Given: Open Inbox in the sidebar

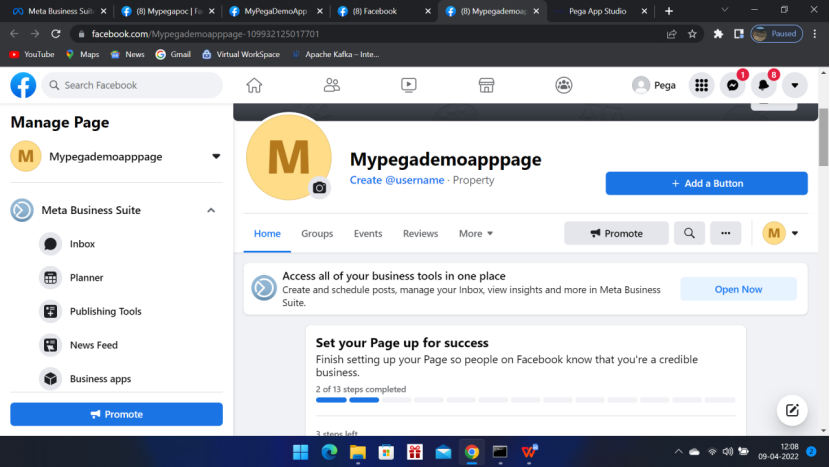Looking at the screenshot, I should click(x=82, y=244).
